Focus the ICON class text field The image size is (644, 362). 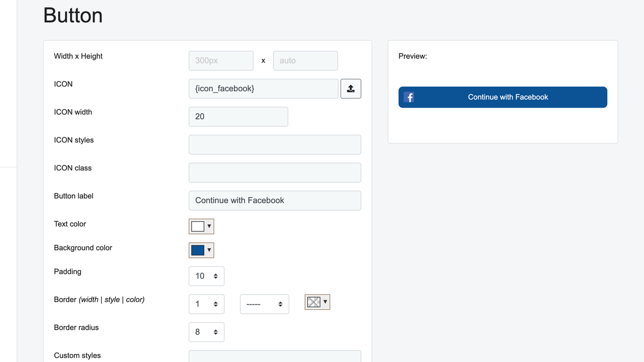[x=275, y=172]
